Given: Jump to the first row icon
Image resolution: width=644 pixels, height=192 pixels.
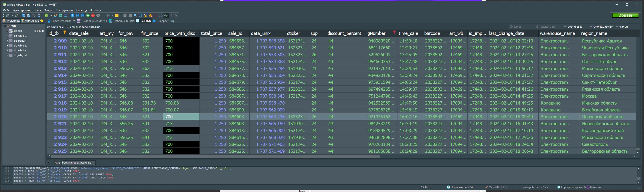Looking at the screenshot, I should pos(78,15).
